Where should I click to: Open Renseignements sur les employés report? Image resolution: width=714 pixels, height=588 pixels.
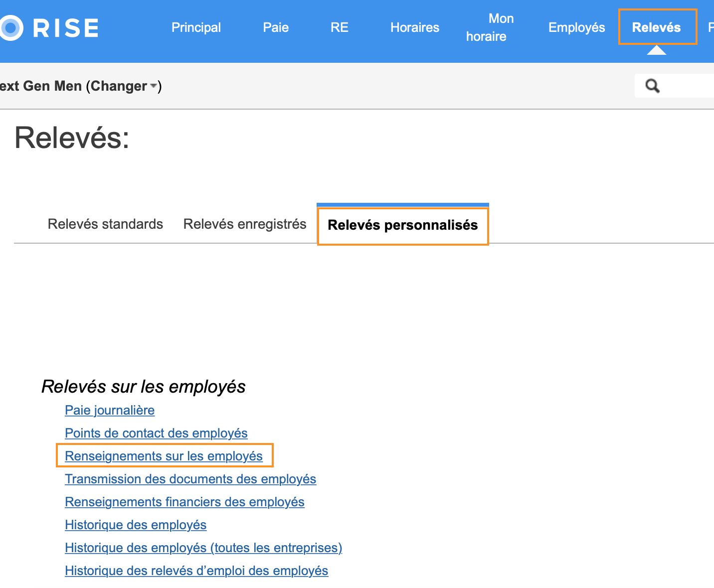(164, 456)
